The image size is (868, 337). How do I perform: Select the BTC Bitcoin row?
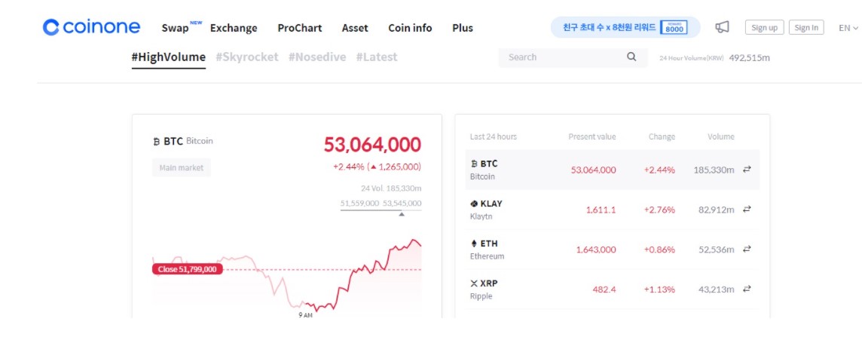pyautogui.click(x=613, y=170)
